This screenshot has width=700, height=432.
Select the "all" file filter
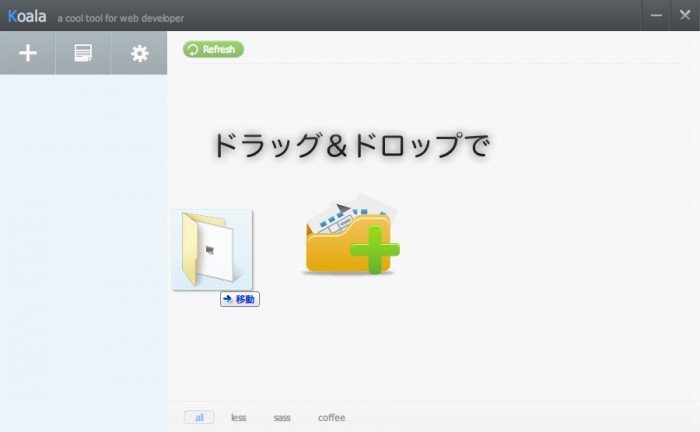[x=199, y=417]
